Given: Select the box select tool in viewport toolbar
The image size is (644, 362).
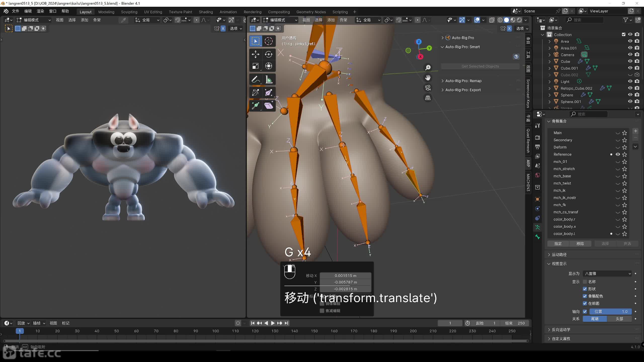Looking at the screenshot, I should [255, 41].
